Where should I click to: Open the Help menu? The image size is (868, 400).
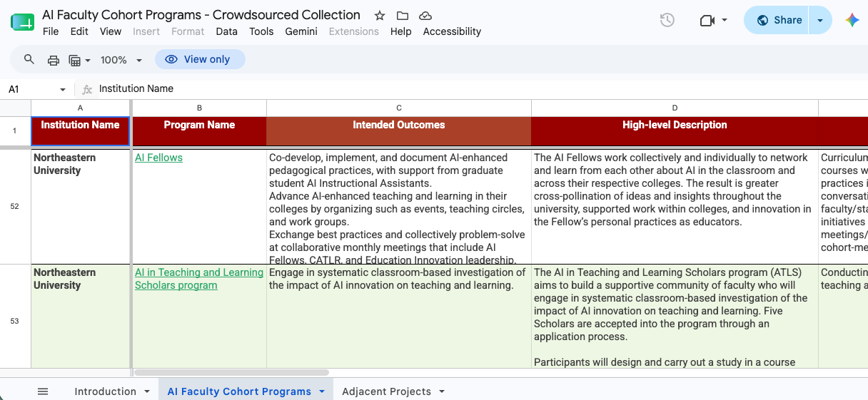coord(401,31)
